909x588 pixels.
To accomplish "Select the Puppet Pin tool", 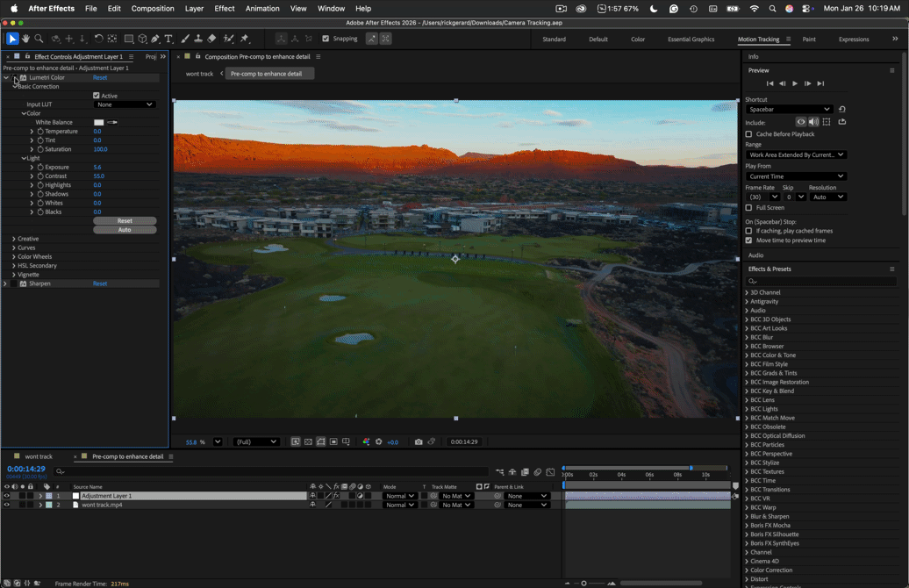I will coord(245,39).
